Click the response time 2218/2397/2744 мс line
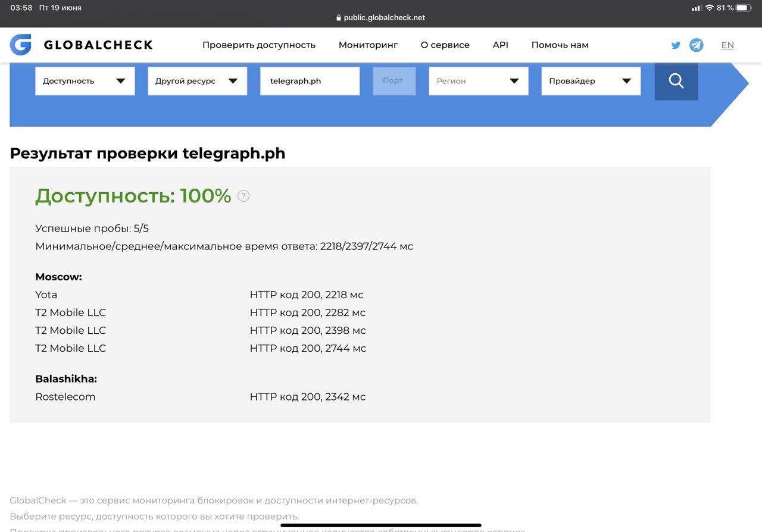This screenshot has width=762, height=532. (x=224, y=246)
